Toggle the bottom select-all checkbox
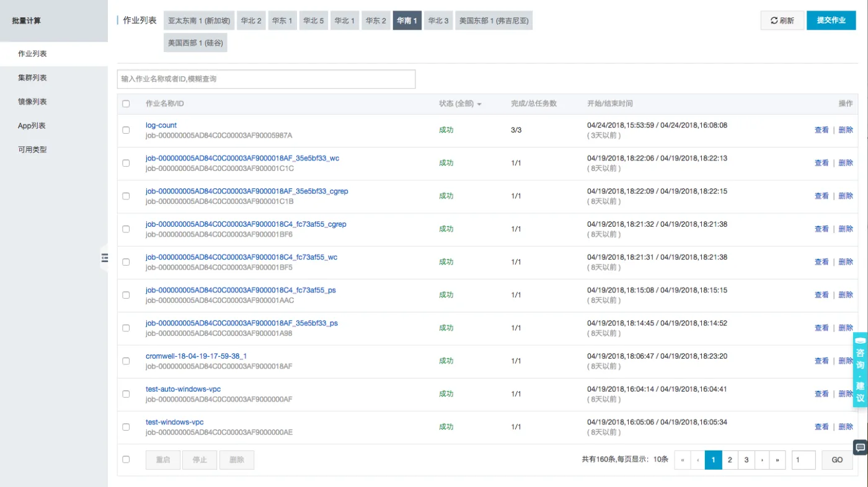 (126, 460)
